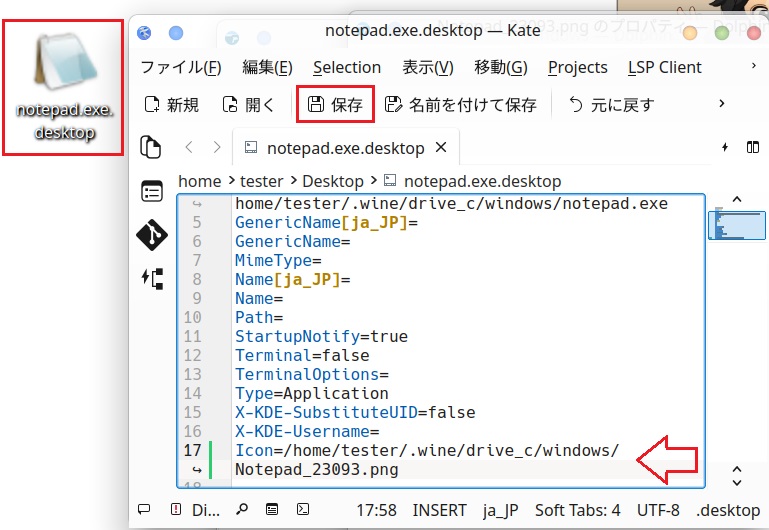Open the ファイル(F) menu
The height and width of the screenshot is (530, 769).
pos(180,67)
